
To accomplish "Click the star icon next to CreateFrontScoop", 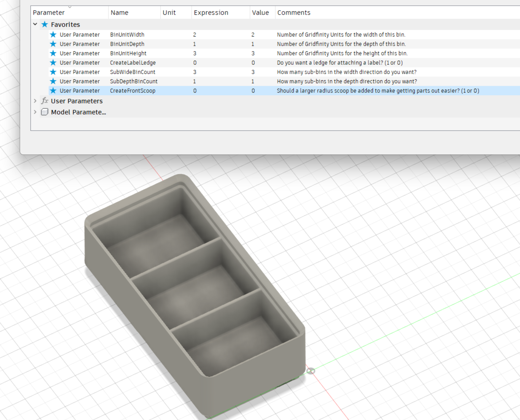I will (53, 91).
